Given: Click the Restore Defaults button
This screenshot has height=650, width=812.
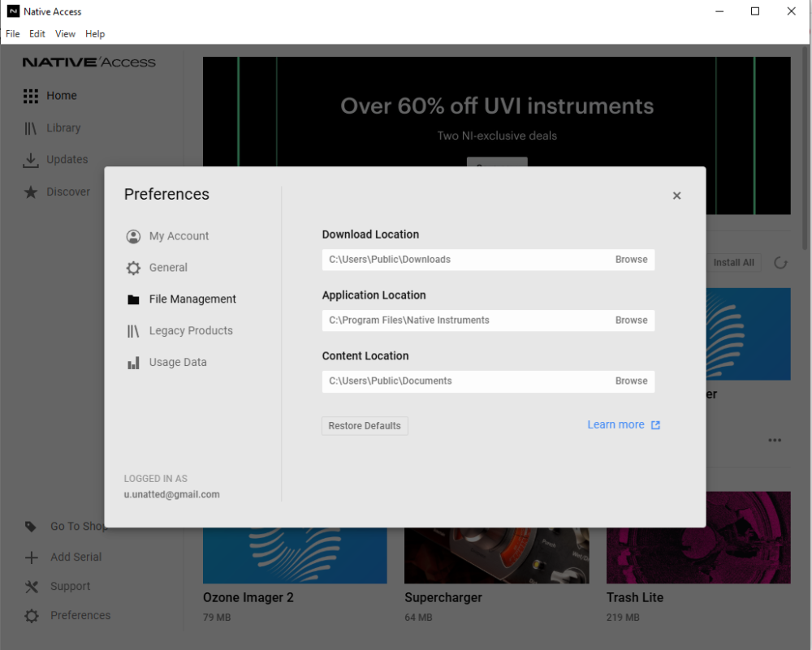Looking at the screenshot, I should tap(365, 426).
